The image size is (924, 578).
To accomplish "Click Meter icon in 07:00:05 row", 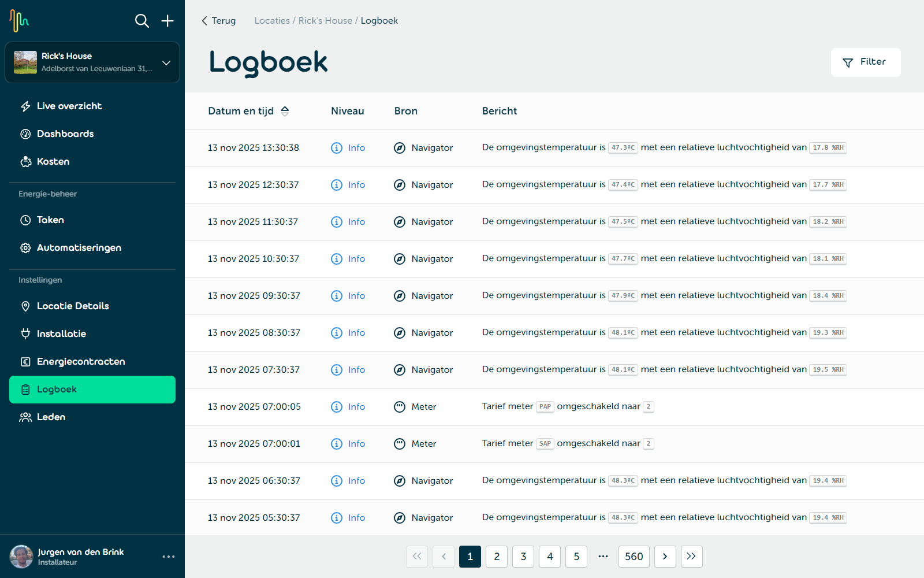I will [x=400, y=407].
